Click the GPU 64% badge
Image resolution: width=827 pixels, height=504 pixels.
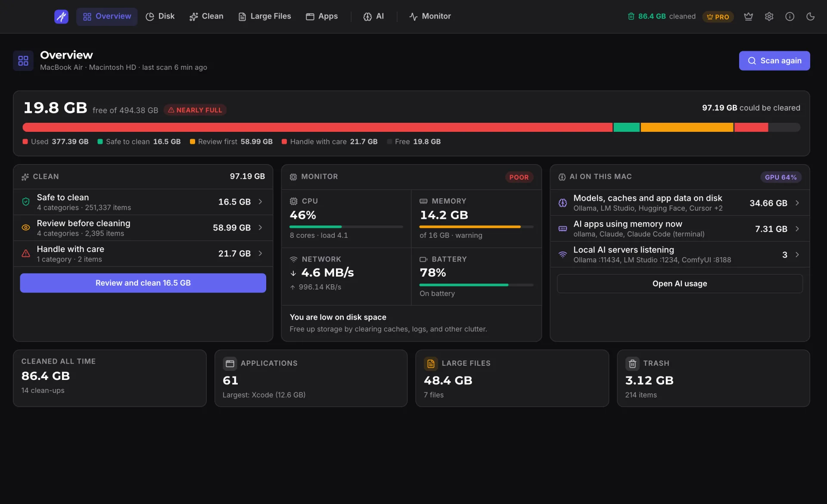coord(780,177)
